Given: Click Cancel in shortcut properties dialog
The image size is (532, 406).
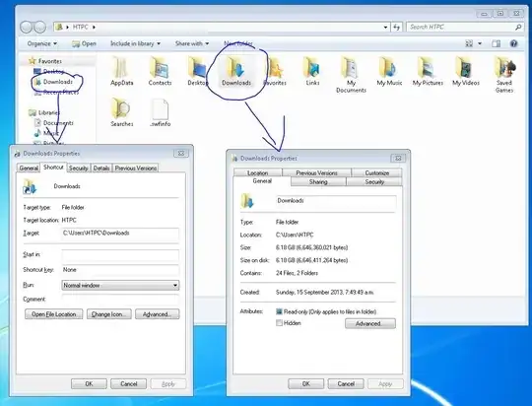Looking at the screenshot, I should pyautogui.click(x=129, y=384).
